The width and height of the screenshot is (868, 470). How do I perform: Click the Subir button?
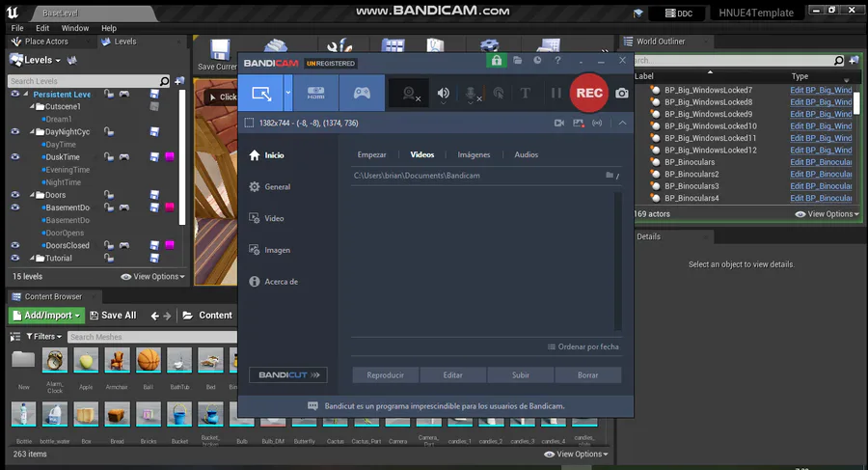(521, 375)
